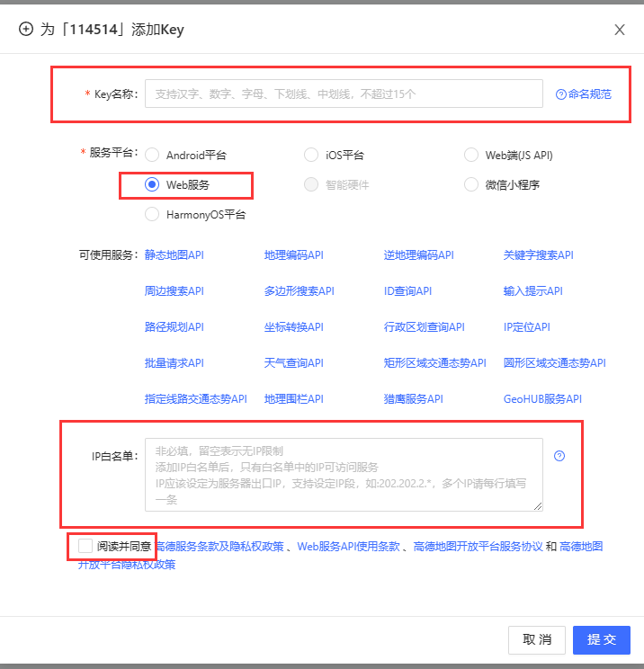Select the HarmonyOS平台 radio button
This screenshot has width=644, height=669.
coord(152,214)
